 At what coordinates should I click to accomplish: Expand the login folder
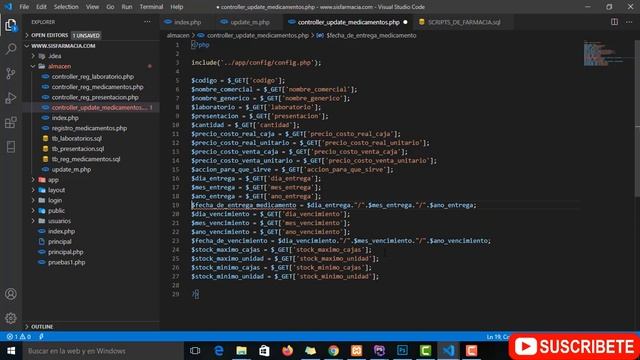coord(55,200)
